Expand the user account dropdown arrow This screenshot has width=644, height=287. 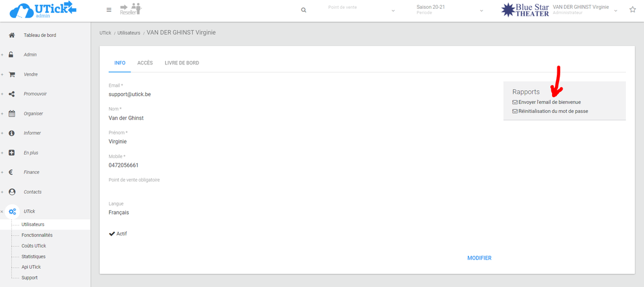click(x=615, y=11)
